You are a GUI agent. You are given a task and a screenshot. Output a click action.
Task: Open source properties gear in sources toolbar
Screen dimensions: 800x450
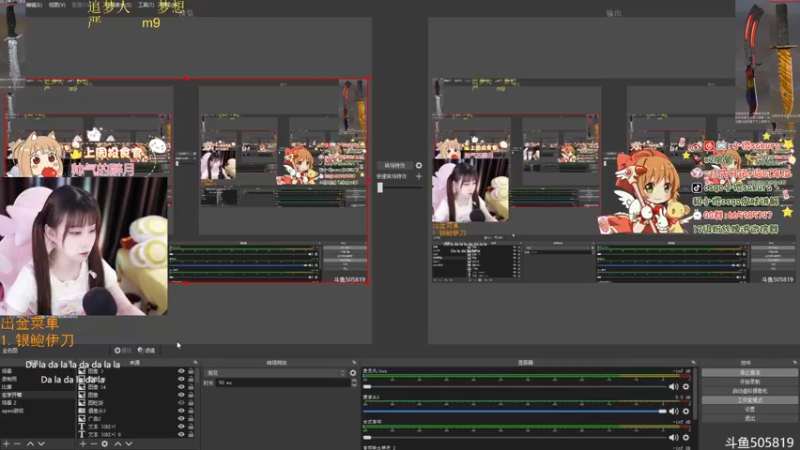pyautogui.click(x=105, y=444)
